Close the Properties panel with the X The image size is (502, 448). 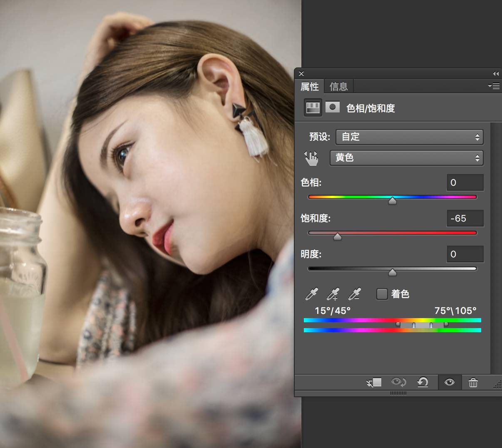[301, 74]
